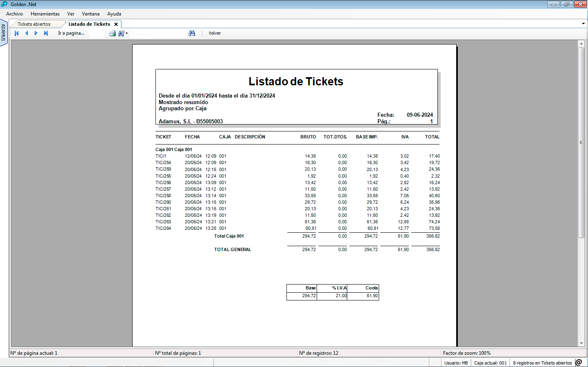Click 8 registros en Tickets abiertos status
The width and height of the screenshot is (588, 367).
click(x=542, y=363)
